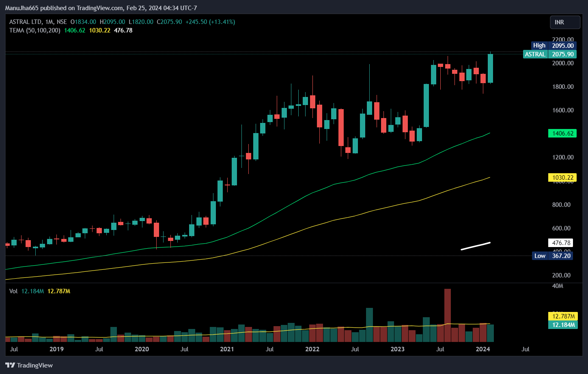The height and width of the screenshot is (374, 588).
Task: Click the close value C2075.90 in legend
Action: click(169, 22)
